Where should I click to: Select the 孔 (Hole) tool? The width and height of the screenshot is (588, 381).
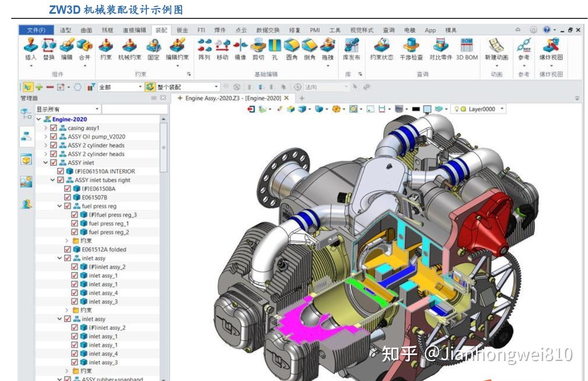[274, 45]
